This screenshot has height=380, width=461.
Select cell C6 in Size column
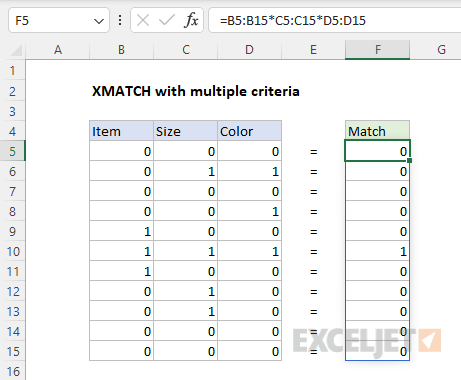coord(185,171)
